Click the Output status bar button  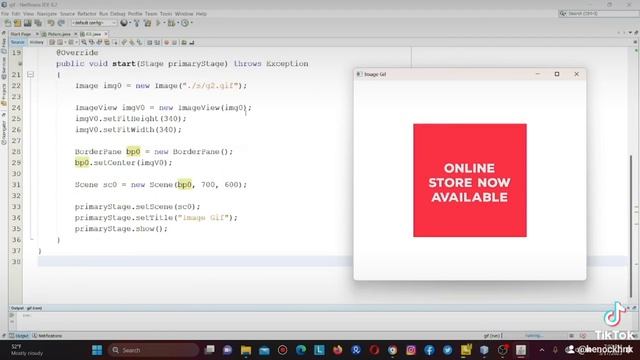(19, 336)
